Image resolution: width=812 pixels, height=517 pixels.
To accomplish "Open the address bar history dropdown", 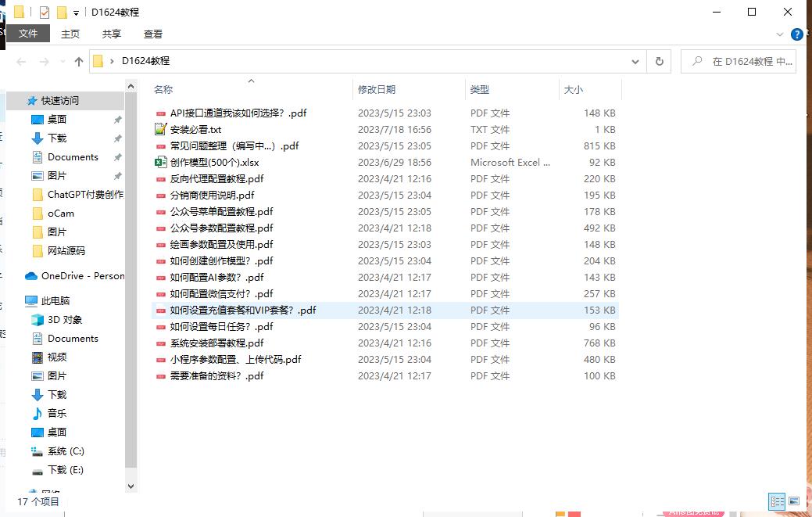I will pos(635,62).
